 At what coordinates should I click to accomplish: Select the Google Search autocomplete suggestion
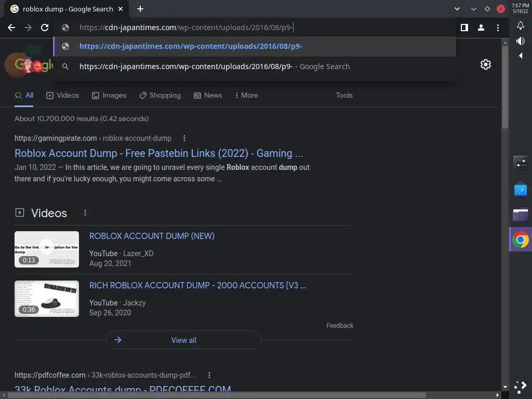pos(255,66)
